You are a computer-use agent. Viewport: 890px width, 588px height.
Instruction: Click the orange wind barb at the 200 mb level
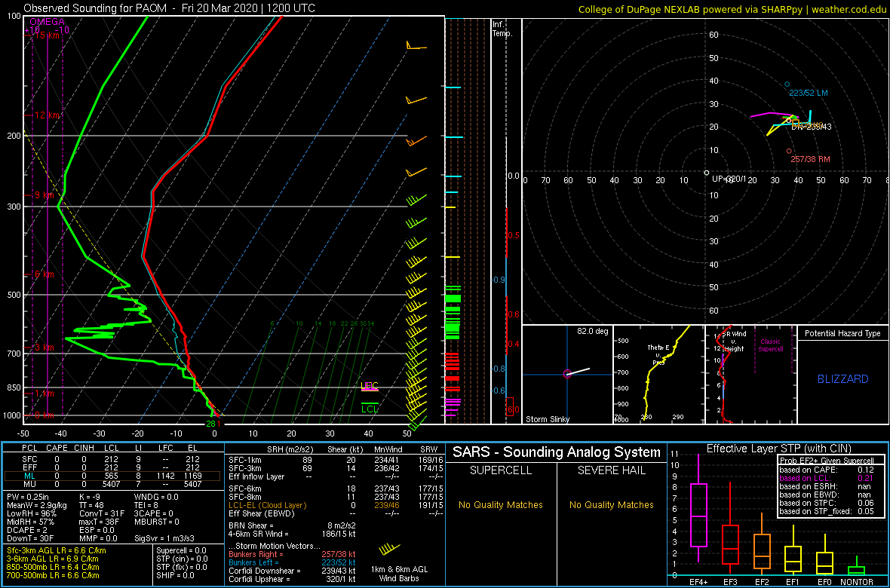tap(417, 140)
